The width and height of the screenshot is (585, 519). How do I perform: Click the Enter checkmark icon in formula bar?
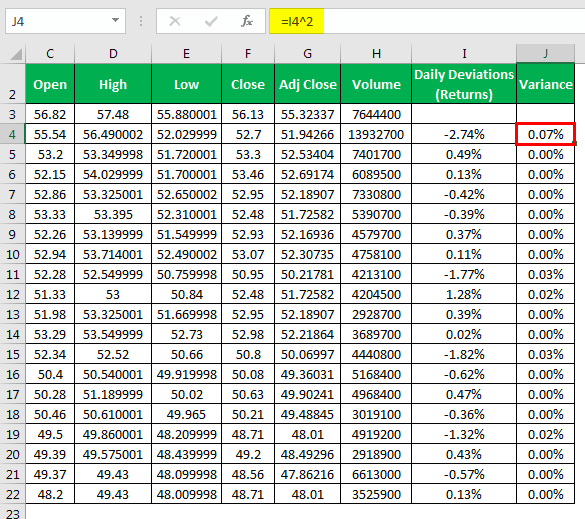coord(211,21)
